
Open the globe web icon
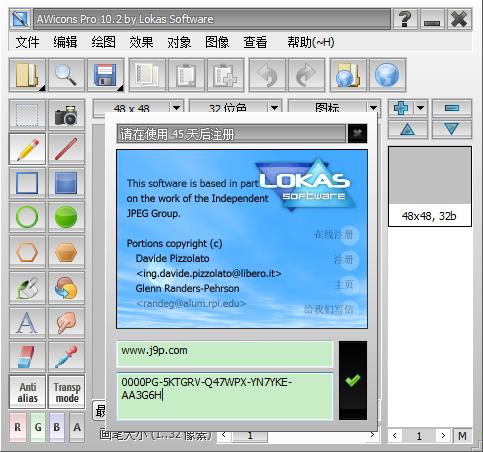coord(387,75)
